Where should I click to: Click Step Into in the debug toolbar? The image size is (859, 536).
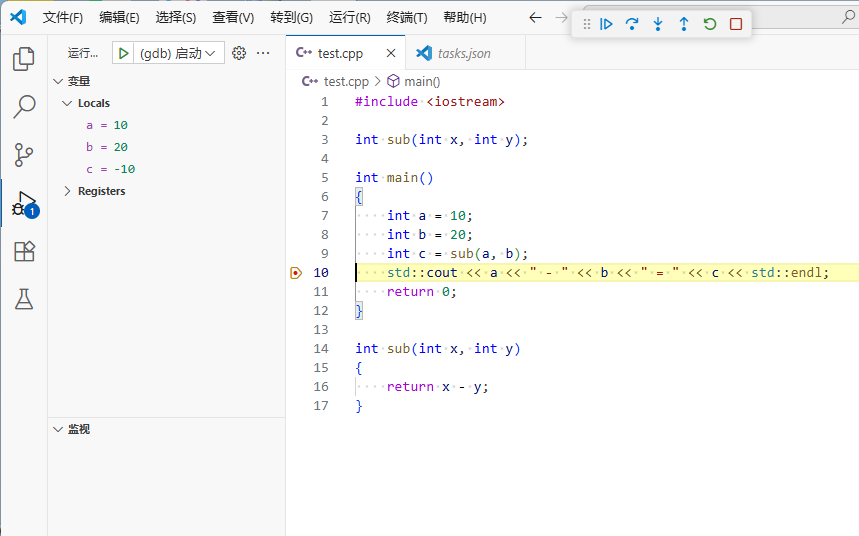(658, 24)
